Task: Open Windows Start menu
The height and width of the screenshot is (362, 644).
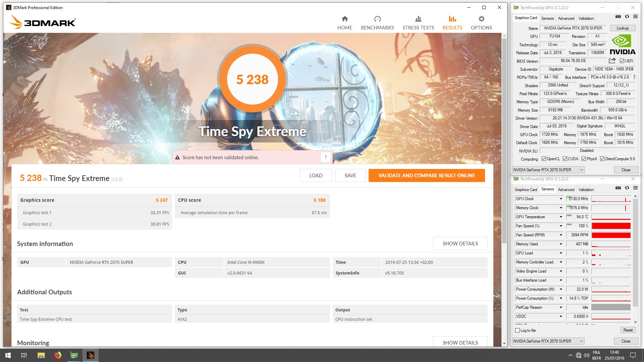Action: click(8, 355)
